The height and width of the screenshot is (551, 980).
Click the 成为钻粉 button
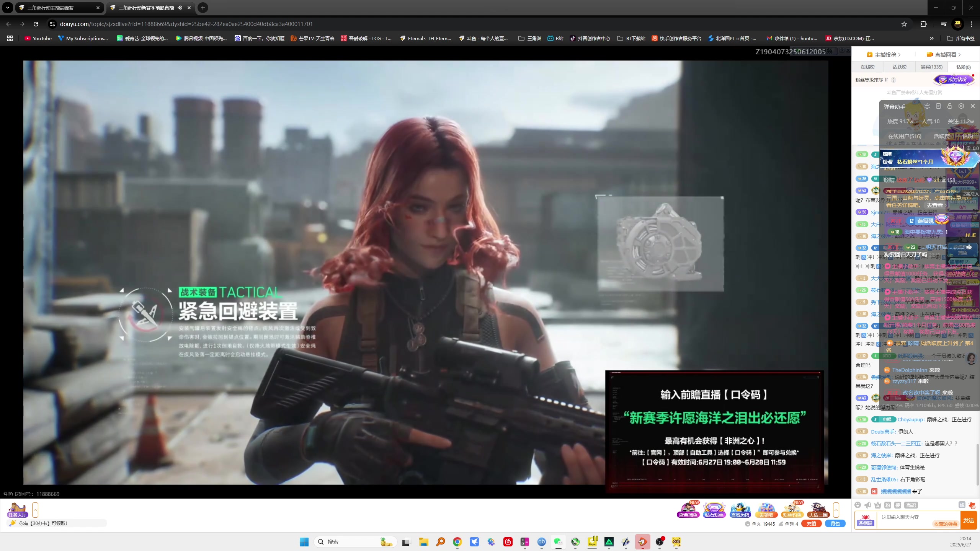click(x=954, y=80)
